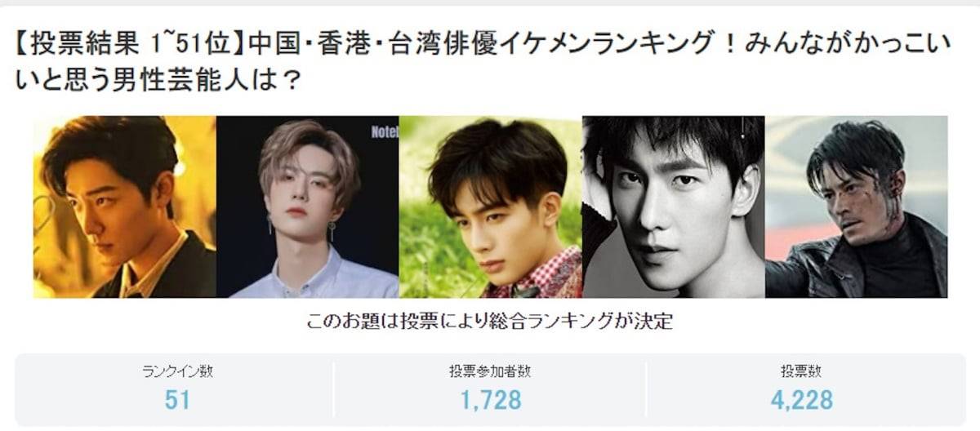The image size is (980, 431).
Task: Click the 【投票結果 1~51位】 title prefix
Action: (x=128, y=42)
